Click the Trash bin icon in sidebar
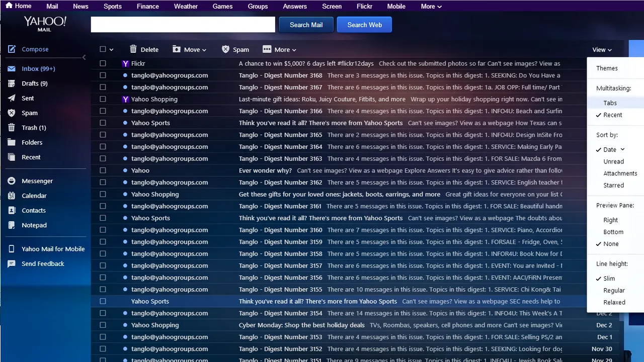Viewport: 644px width, 362px height. click(12, 128)
